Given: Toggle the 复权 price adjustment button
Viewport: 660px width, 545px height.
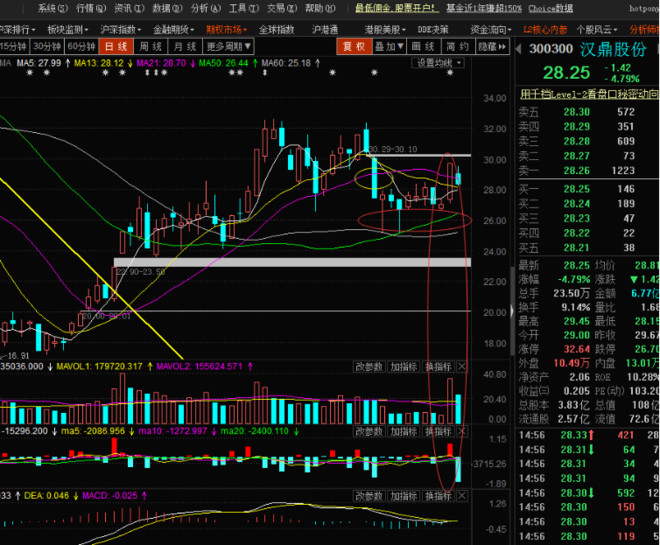Looking at the screenshot, I should click(x=354, y=46).
